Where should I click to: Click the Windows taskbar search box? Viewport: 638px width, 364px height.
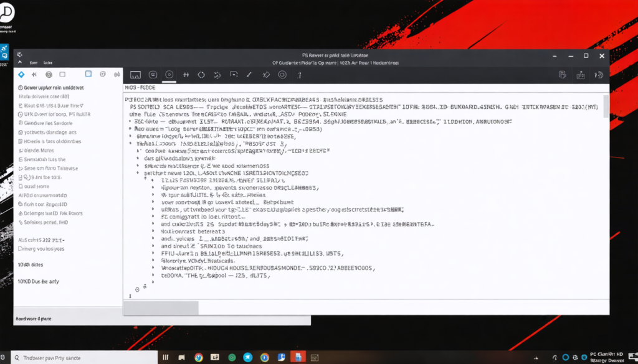pyautogui.click(x=84, y=358)
